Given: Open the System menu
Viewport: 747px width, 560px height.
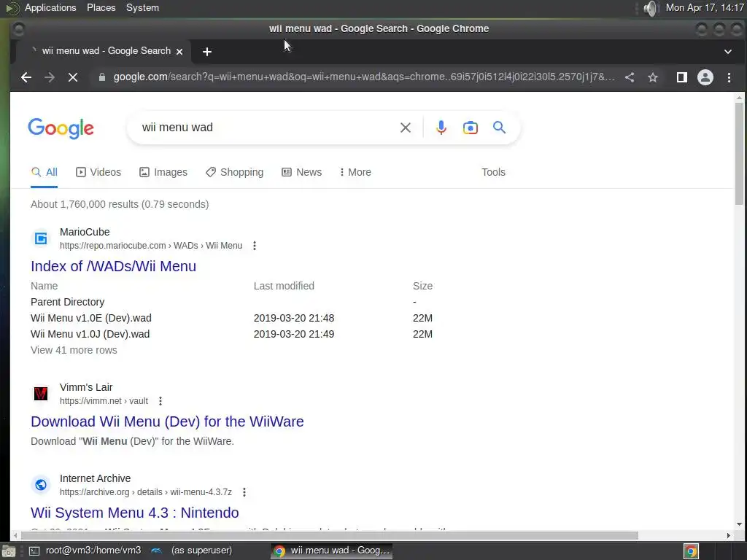Looking at the screenshot, I should pyautogui.click(x=142, y=7).
